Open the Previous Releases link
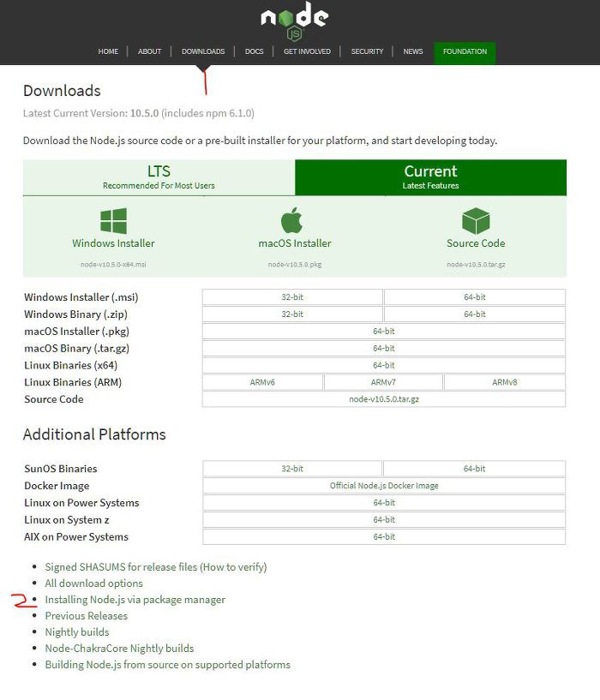 pyautogui.click(x=87, y=616)
